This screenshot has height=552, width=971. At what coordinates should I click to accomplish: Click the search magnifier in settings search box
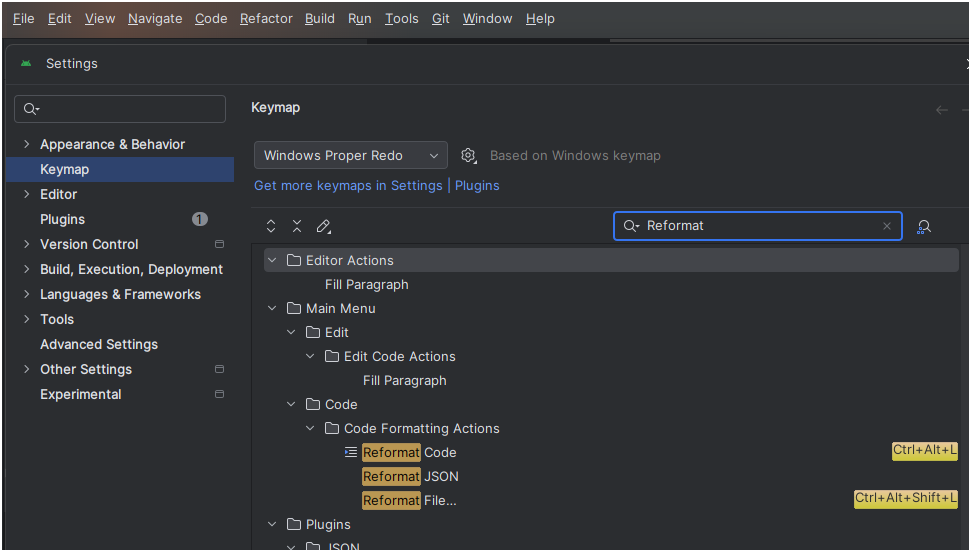[x=31, y=109]
